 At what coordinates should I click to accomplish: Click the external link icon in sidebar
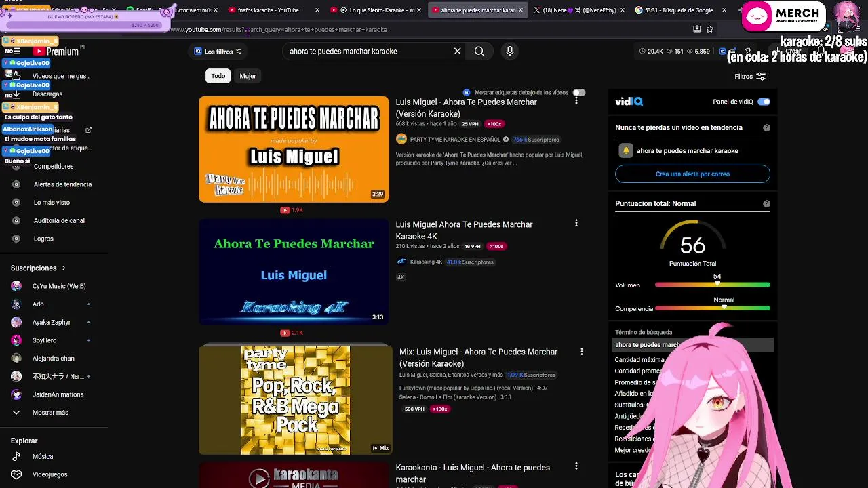click(88, 130)
